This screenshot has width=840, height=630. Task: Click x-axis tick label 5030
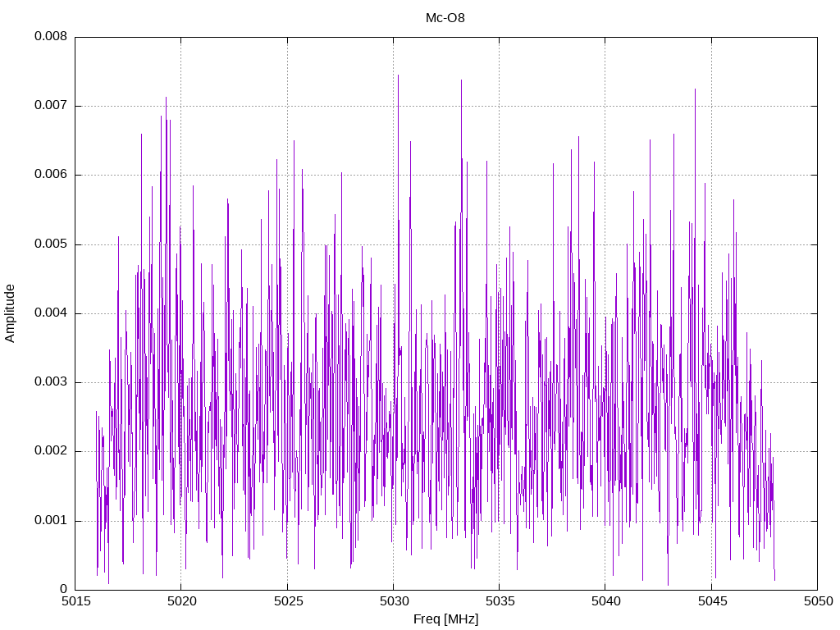[x=395, y=601]
